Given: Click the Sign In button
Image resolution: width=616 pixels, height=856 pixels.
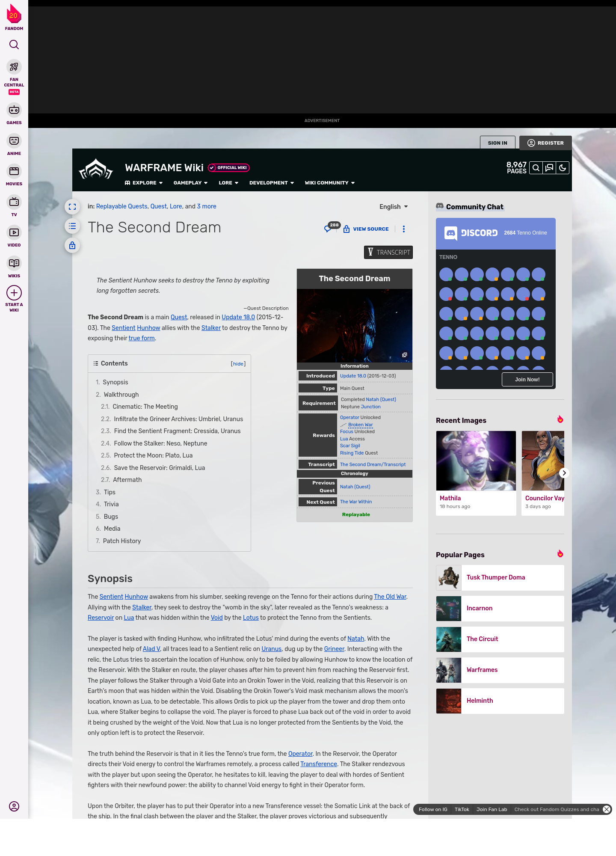Looking at the screenshot, I should [x=498, y=143].
